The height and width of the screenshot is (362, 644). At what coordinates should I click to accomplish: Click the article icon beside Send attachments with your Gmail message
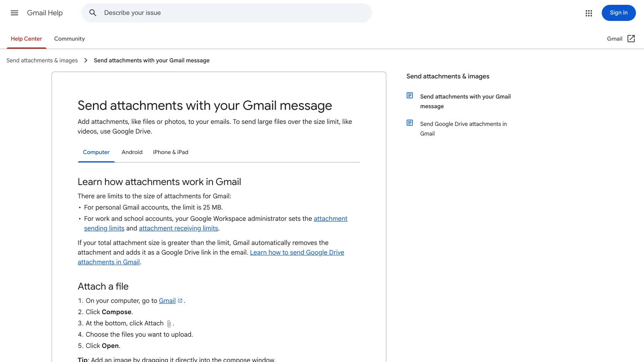coord(410,96)
